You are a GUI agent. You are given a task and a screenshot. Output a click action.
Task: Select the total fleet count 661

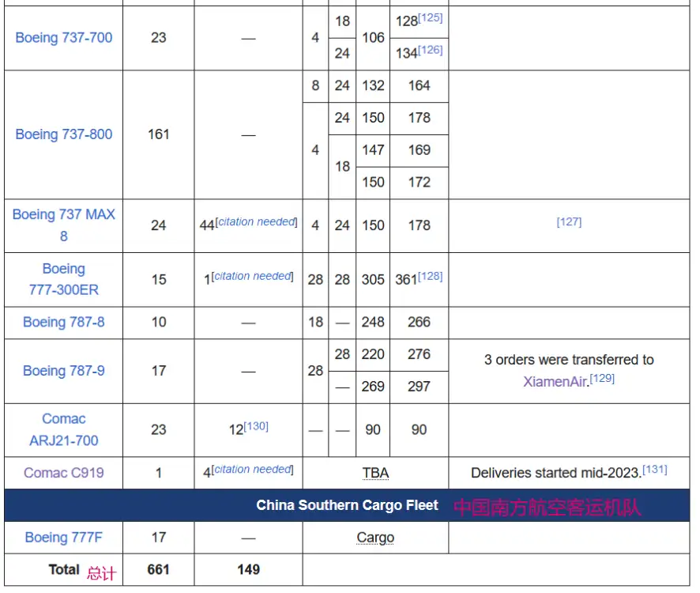pos(159,570)
